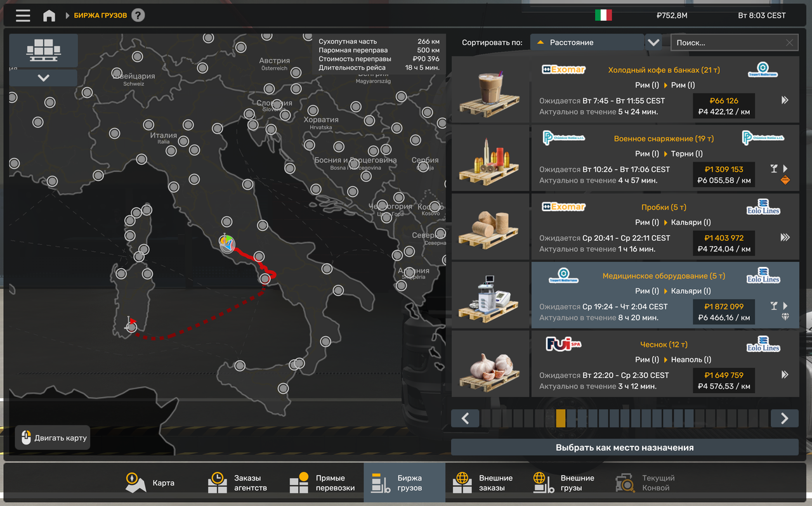This screenshot has height=506, width=812.
Task: Click the Вт 8:03 CEST clock
Action: pyautogui.click(x=762, y=15)
